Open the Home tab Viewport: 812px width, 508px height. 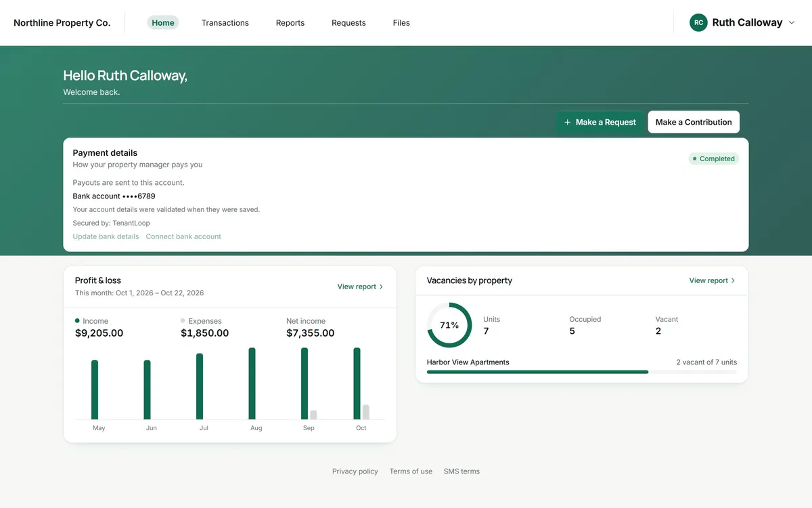point(163,22)
